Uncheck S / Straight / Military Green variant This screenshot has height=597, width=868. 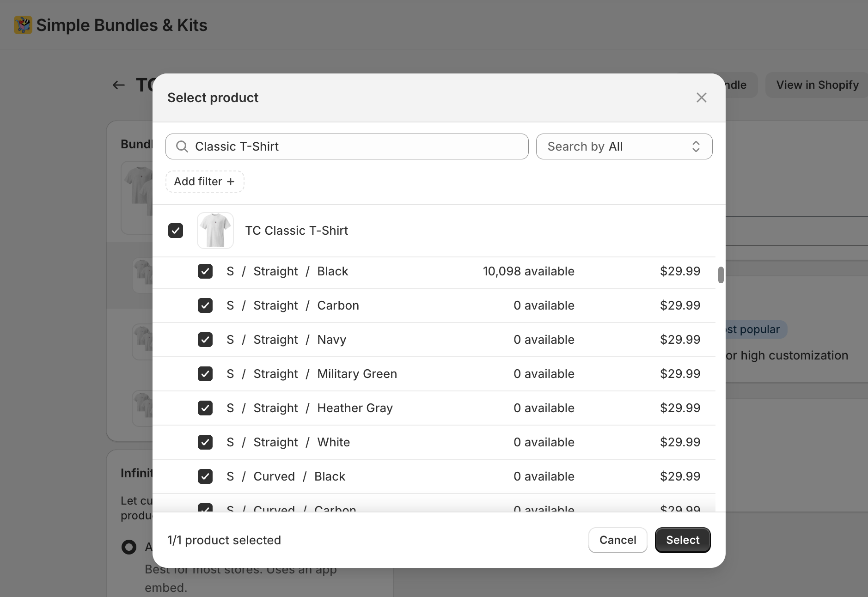[205, 374]
